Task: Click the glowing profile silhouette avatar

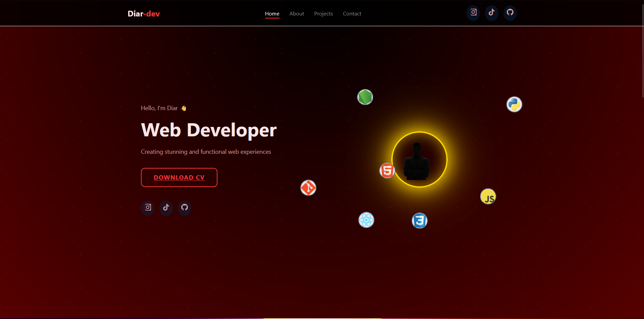Action: coord(419,159)
